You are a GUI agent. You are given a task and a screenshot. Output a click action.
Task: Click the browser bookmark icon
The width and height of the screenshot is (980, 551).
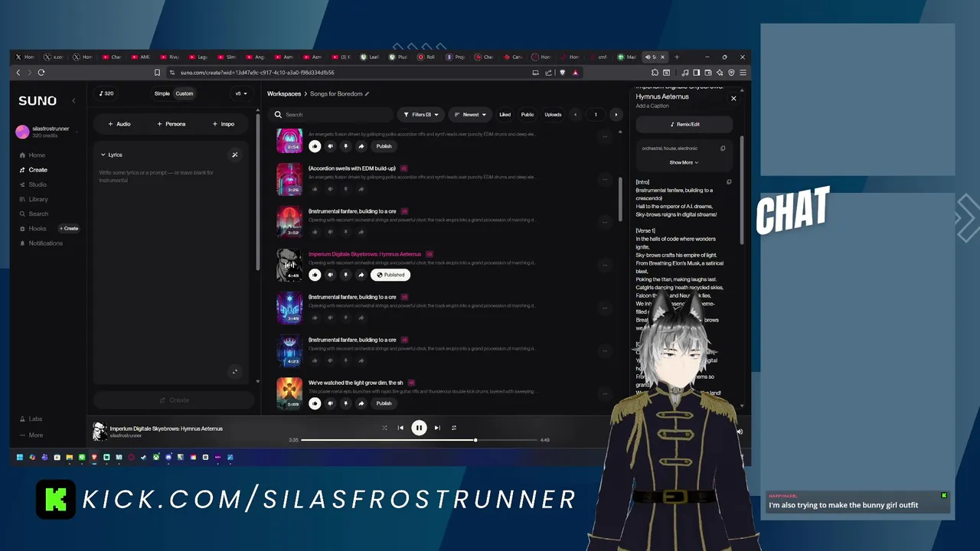click(x=157, y=73)
